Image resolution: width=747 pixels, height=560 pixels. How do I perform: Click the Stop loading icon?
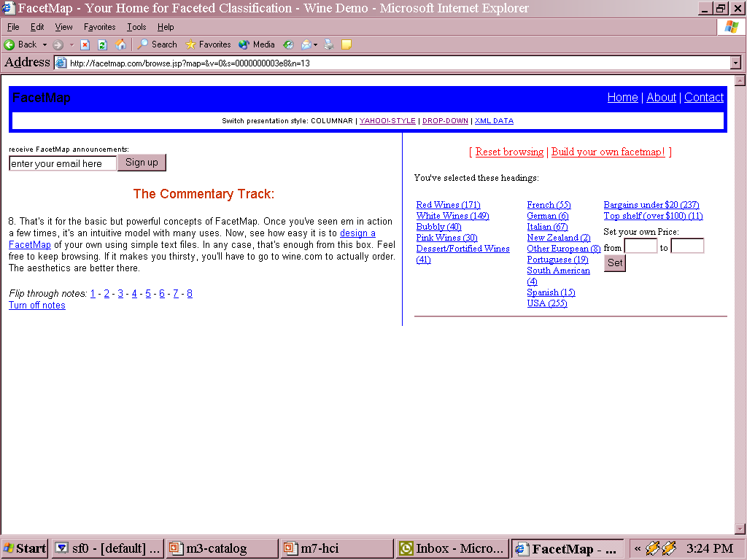[x=85, y=44]
